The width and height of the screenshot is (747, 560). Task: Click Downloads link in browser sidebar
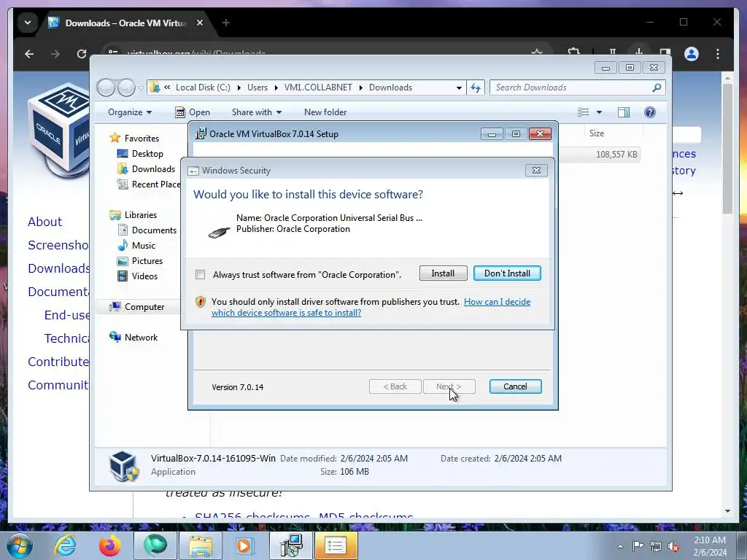(x=58, y=268)
